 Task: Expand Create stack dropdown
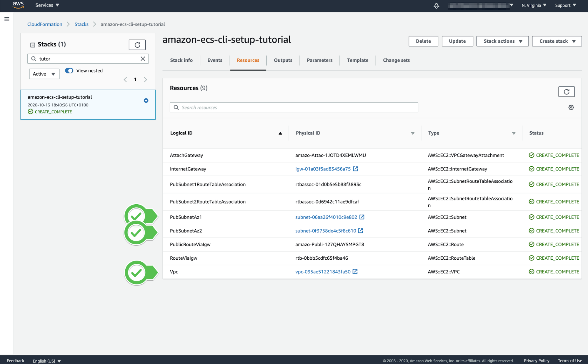click(557, 41)
